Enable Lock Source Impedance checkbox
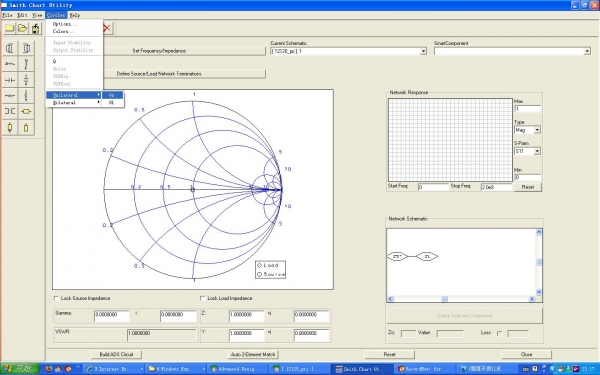 tap(57, 298)
